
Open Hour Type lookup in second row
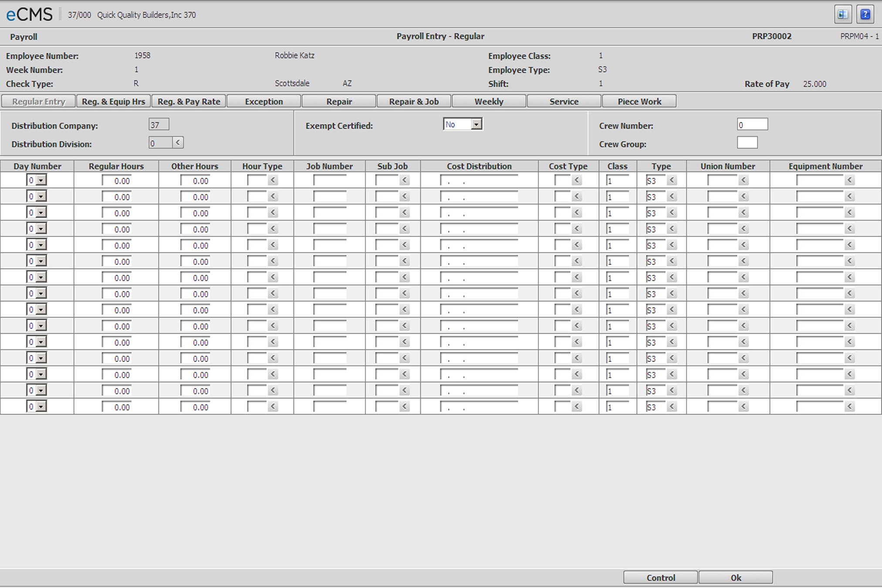tap(273, 196)
